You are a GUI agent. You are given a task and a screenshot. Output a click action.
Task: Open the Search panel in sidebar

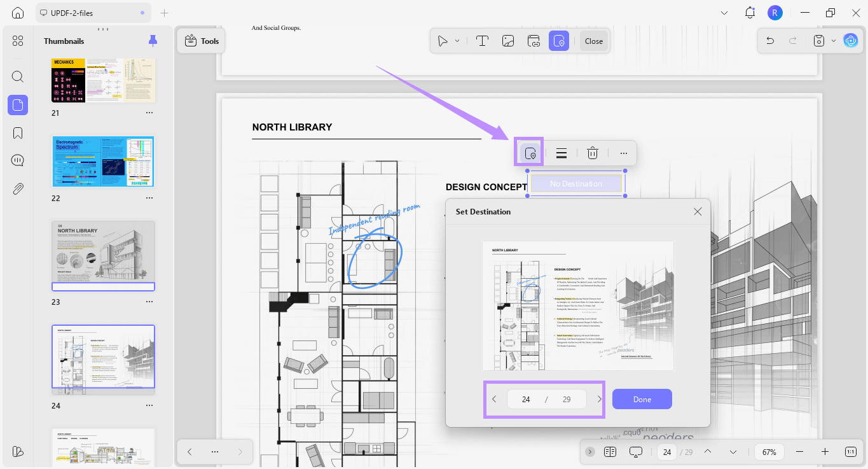18,77
